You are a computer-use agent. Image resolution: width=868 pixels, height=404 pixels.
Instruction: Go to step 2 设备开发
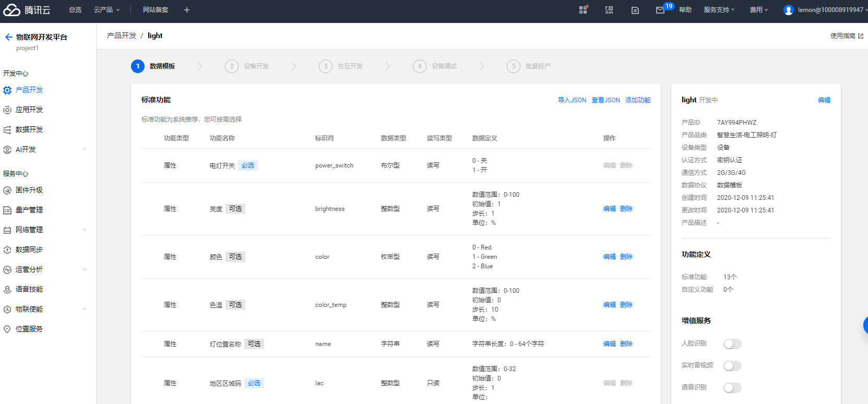(x=247, y=66)
